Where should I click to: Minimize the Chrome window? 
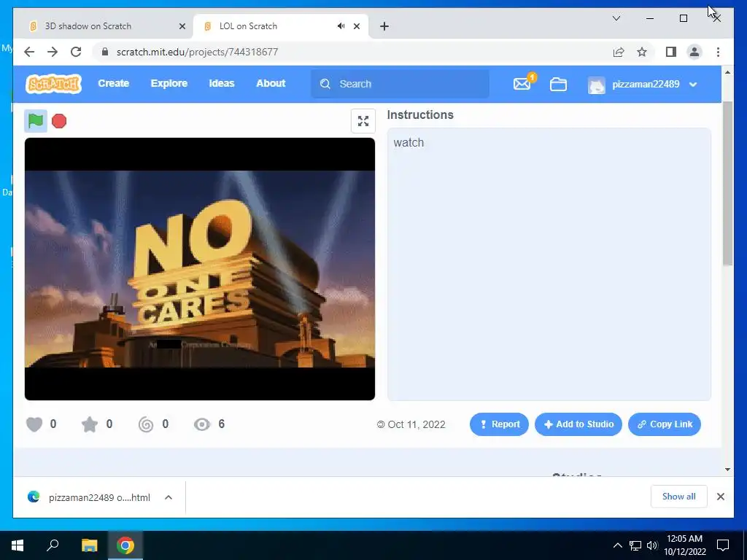point(650,18)
